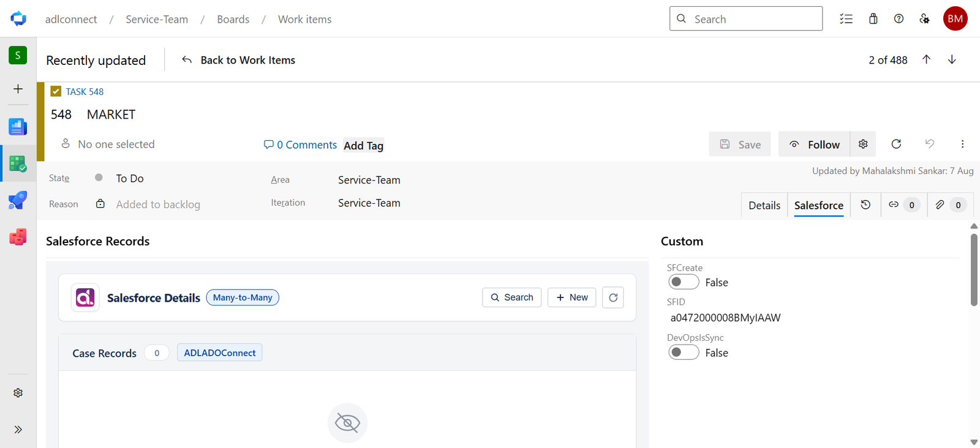Open the Overview hub icon
This screenshot has height=448, width=980.
(18, 127)
